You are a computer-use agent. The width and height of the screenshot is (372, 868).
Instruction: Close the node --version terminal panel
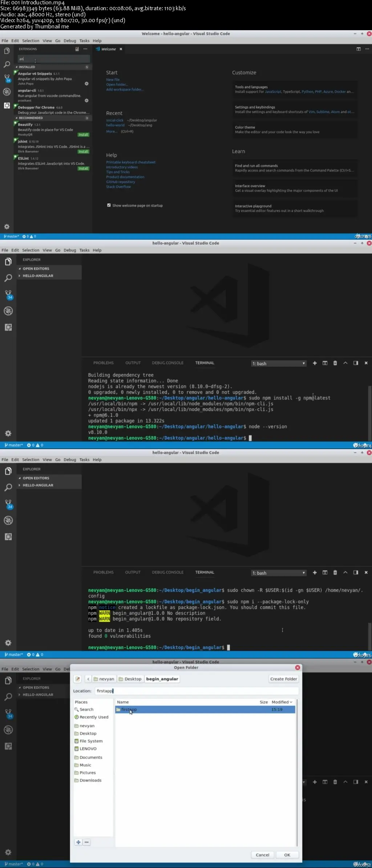[366, 363]
